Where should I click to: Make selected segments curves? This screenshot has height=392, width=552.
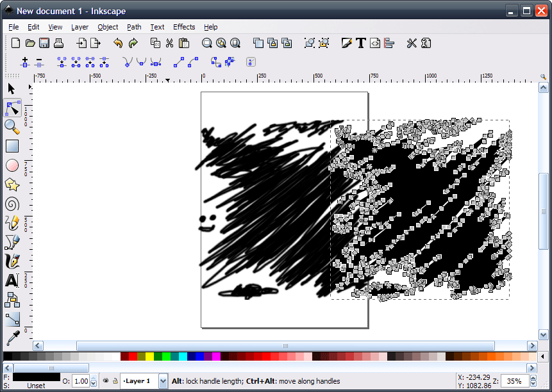[193, 62]
